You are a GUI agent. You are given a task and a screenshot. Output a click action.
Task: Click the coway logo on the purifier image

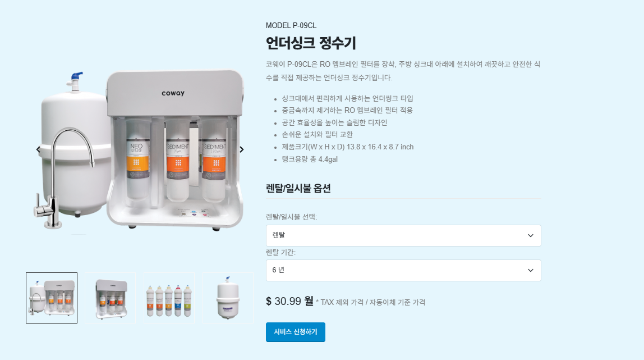click(x=173, y=93)
